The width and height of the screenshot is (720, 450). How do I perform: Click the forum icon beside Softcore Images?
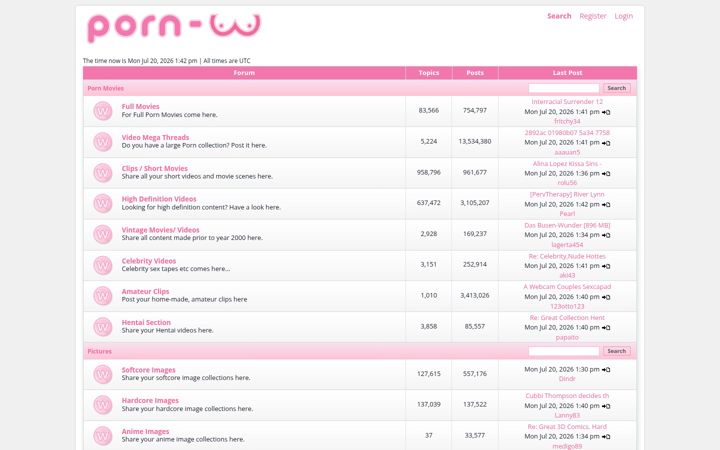point(102,374)
